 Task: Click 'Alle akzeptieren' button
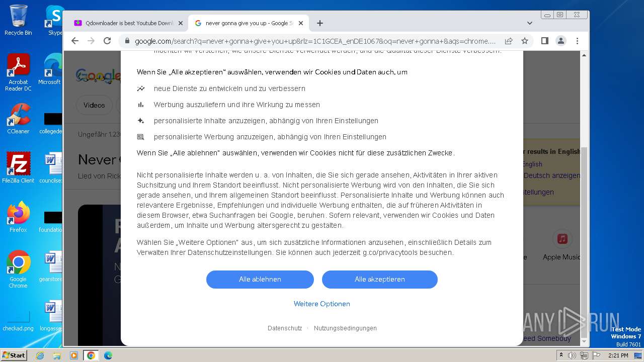380,280
